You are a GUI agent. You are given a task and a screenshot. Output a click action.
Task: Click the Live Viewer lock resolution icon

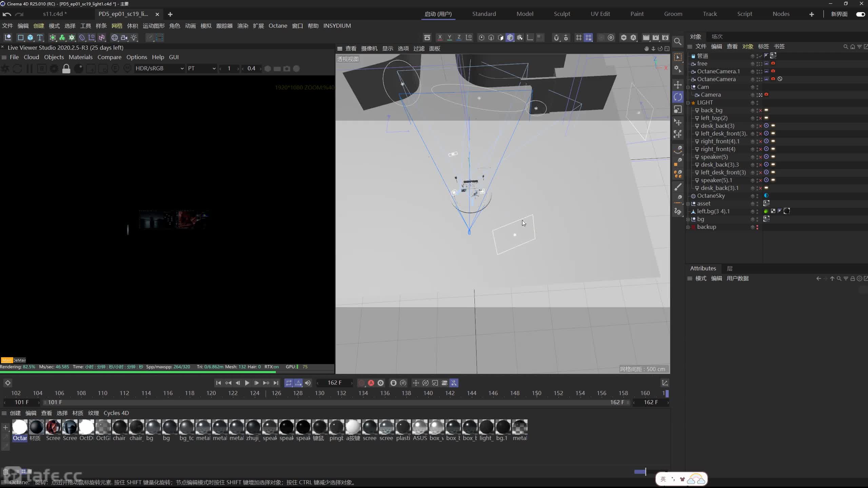pos(66,69)
